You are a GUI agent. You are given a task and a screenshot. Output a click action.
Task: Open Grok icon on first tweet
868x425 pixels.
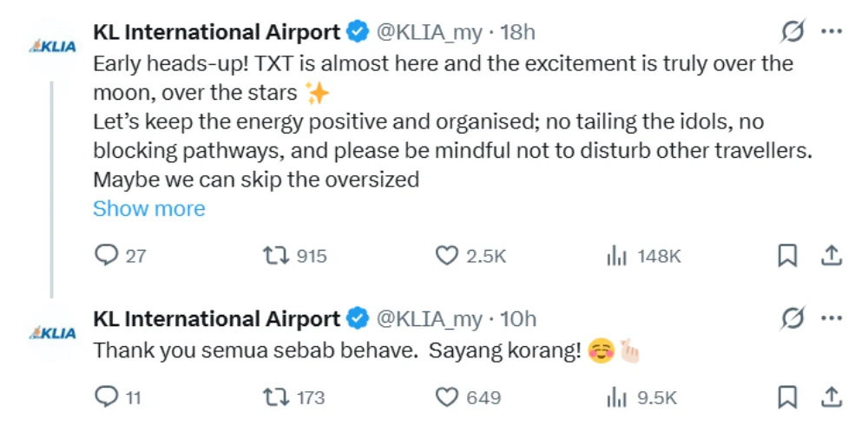pos(792,32)
